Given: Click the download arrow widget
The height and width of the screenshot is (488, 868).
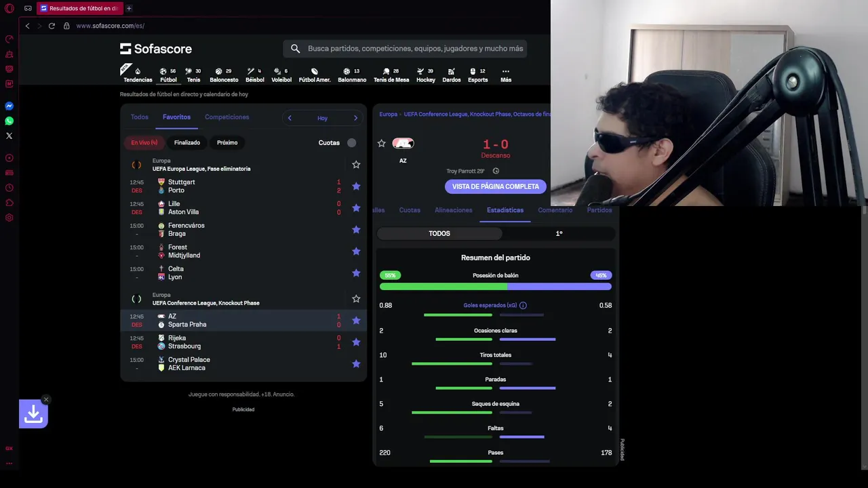Looking at the screenshot, I should 33,414.
